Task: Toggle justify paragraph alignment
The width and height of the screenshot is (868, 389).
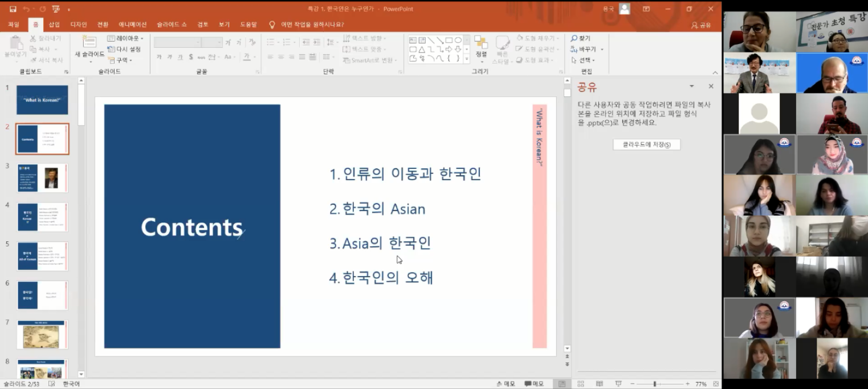Action: [301, 57]
